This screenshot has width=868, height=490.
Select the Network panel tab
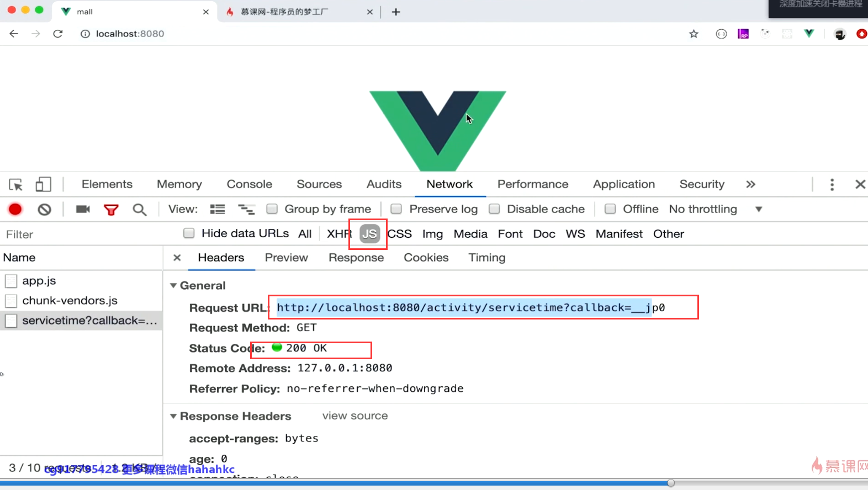point(449,184)
